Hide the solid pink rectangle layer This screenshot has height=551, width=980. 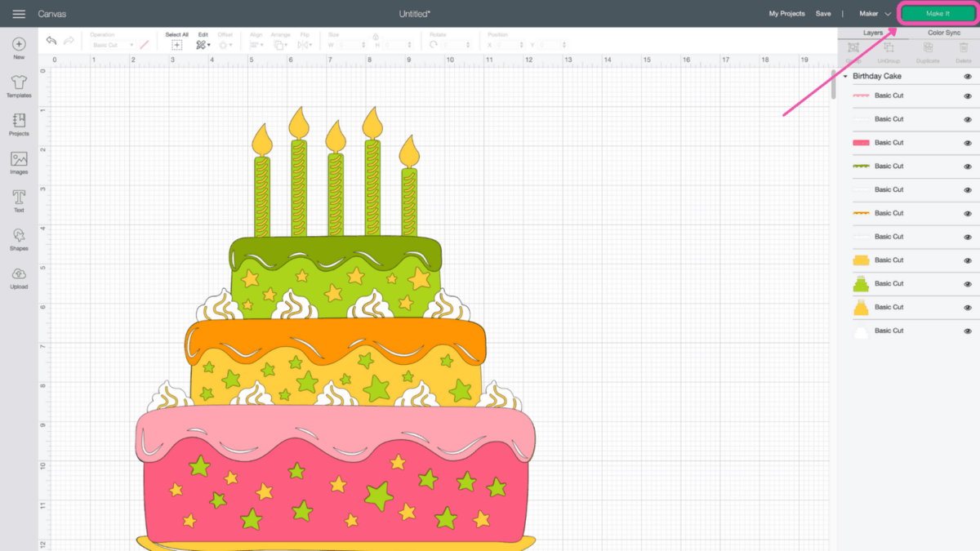968,143
